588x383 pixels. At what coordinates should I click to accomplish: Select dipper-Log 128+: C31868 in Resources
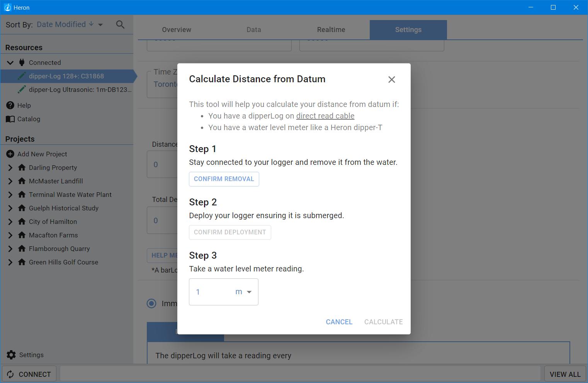click(68, 76)
